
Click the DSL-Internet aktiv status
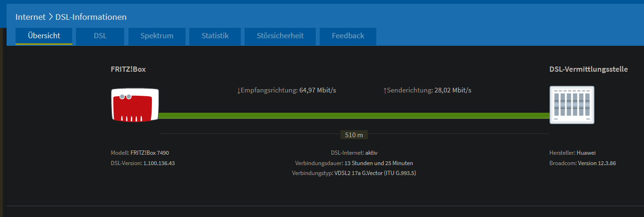[x=354, y=153]
